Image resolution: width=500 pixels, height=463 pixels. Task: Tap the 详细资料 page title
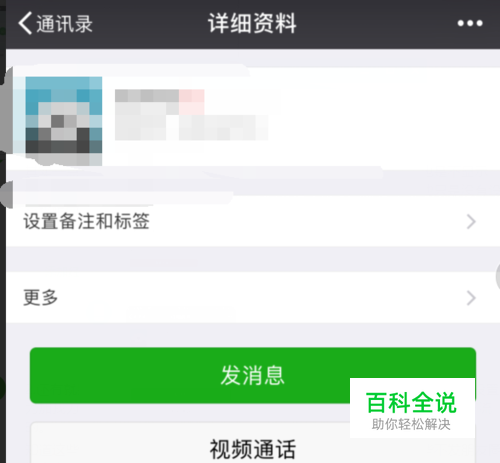252,23
